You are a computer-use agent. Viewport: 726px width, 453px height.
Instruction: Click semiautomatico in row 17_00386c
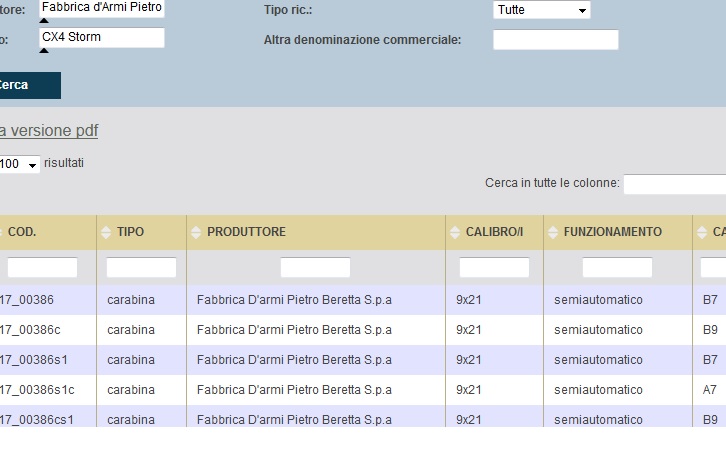pos(598,330)
